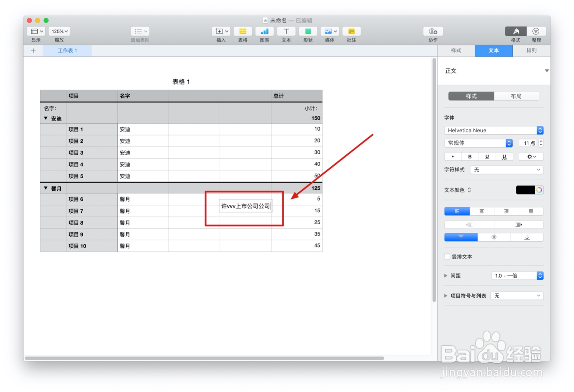Click the 总计 column header
Screen dimensions: 574x392
point(297,96)
